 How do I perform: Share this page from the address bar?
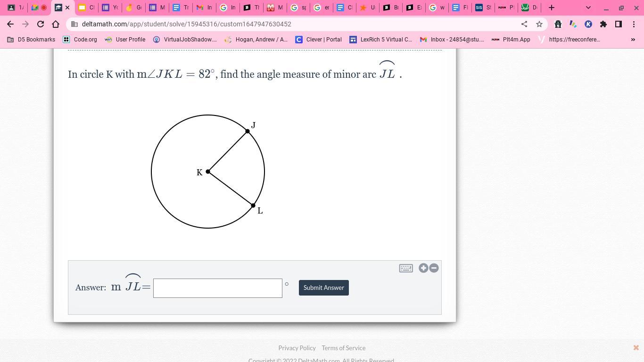524,24
